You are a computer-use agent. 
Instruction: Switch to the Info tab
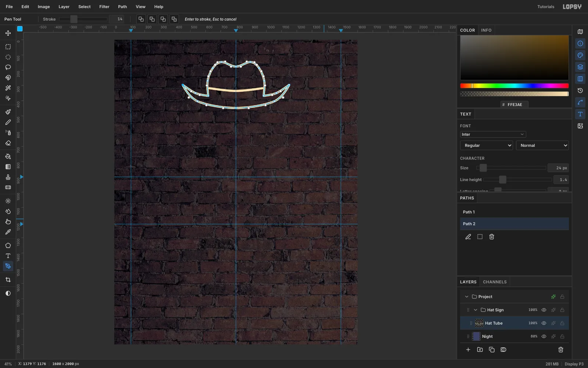[486, 30]
